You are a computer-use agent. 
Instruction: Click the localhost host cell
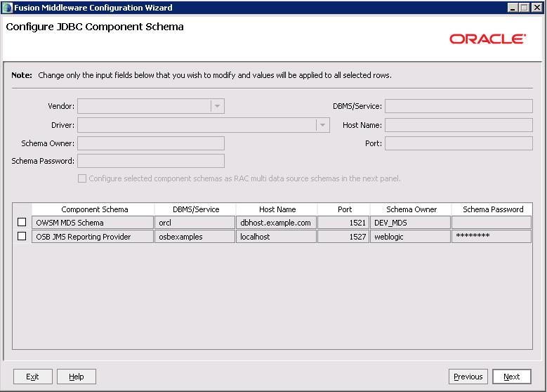(x=276, y=237)
